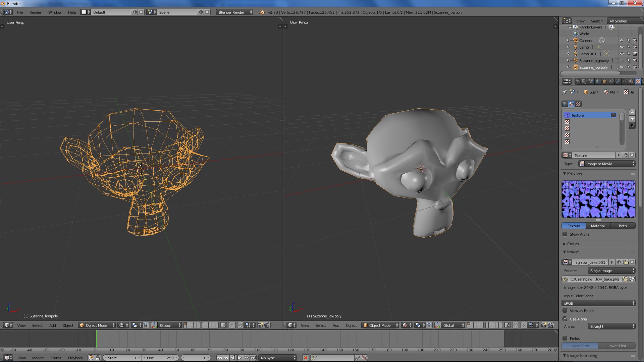
Task: Open the Render menu
Action: pyautogui.click(x=35, y=12)
